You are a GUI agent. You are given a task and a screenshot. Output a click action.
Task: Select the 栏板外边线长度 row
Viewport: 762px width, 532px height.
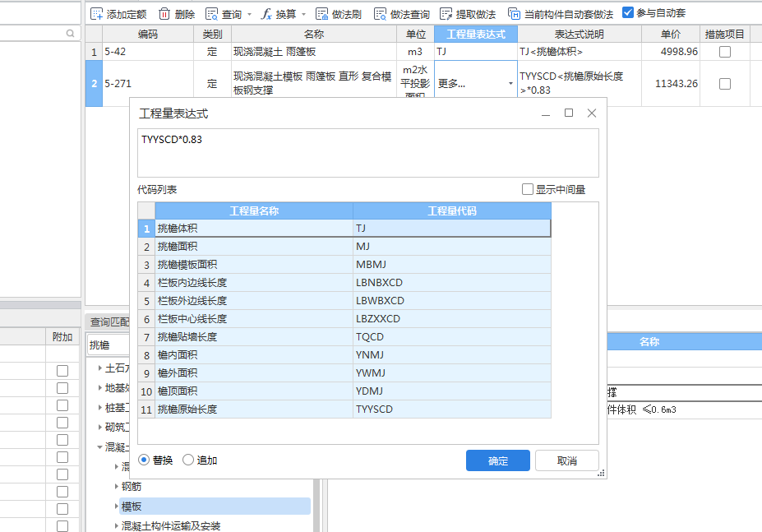344,300
